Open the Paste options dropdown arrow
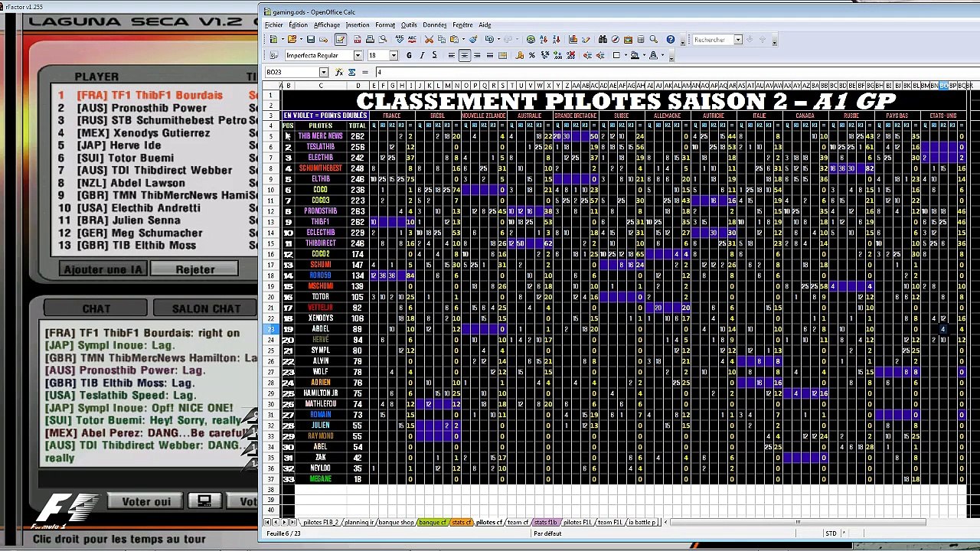This screenshot has width=980, height=551. pos(463,39)
